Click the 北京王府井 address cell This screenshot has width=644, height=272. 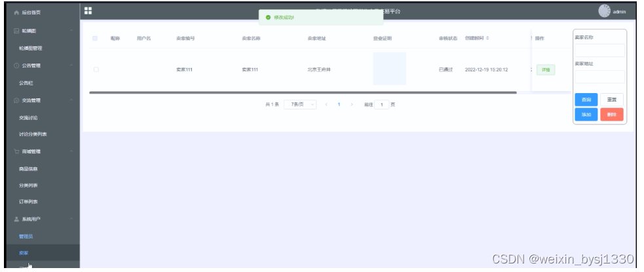319,69
